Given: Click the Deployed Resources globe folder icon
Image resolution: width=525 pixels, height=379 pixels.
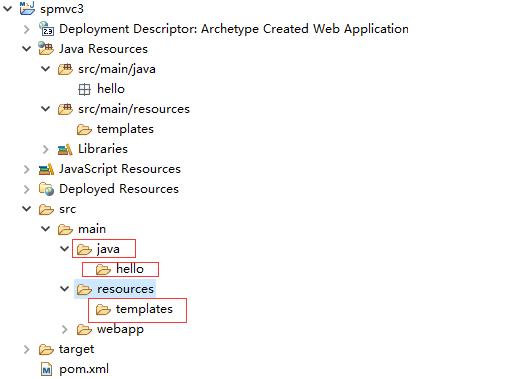Looking at the screenshot, I should pyautogui.click(x=46, y=189).
